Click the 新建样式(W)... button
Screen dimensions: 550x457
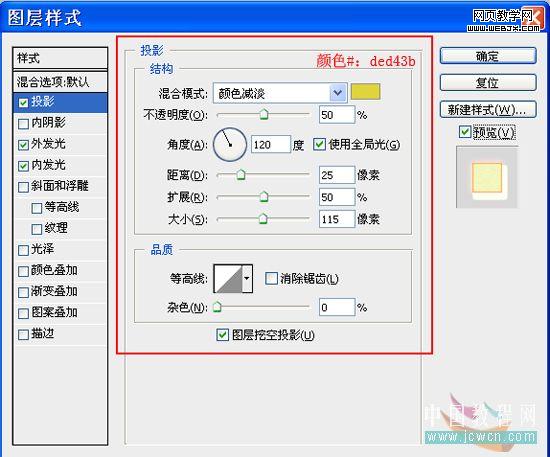488,109
